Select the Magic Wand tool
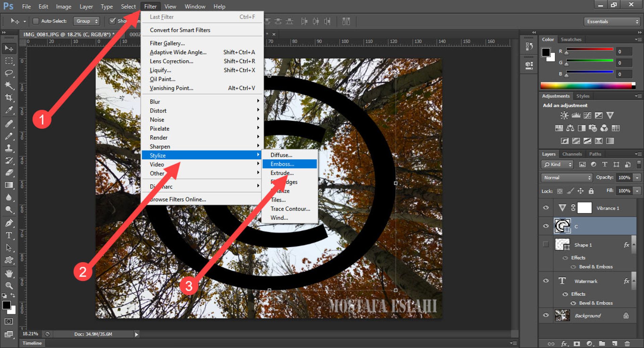644x348 pixels. tap(9, 85)
